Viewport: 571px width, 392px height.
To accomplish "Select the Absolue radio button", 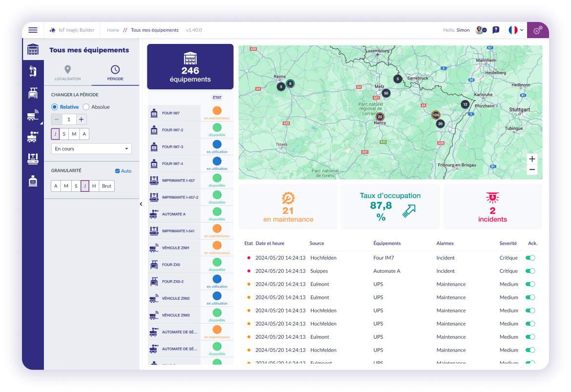I will [86, 107].
